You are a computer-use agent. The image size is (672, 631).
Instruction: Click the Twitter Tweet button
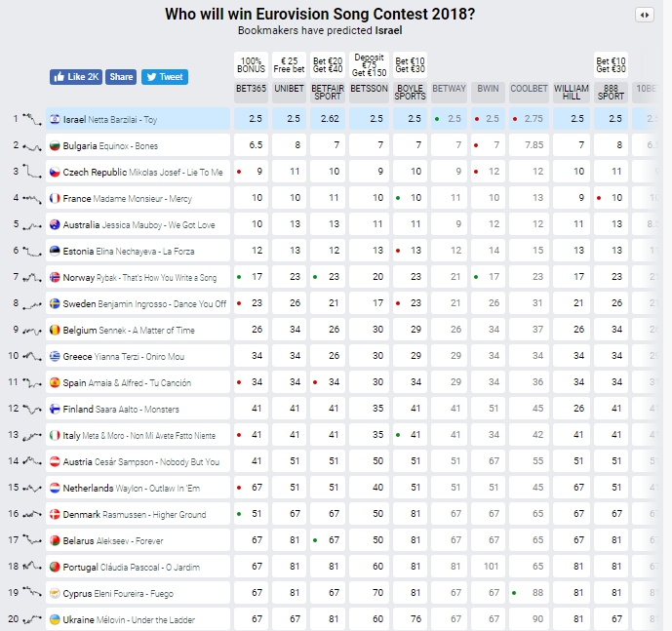[x=164, y=77]
